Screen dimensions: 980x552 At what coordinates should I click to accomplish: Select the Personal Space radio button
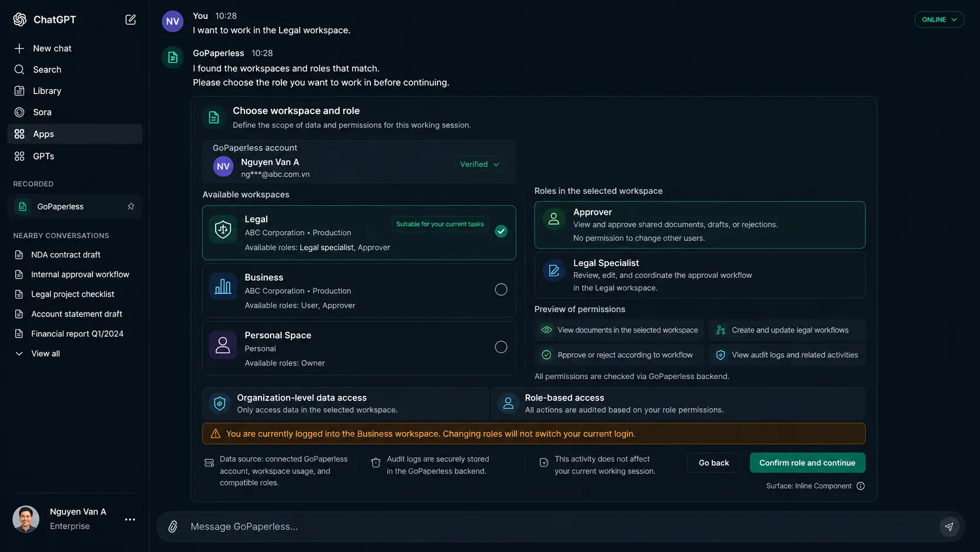501,347
